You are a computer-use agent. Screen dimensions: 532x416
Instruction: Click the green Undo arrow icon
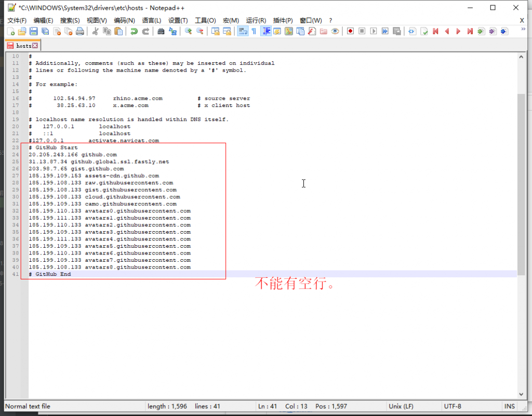coord(134,31)
